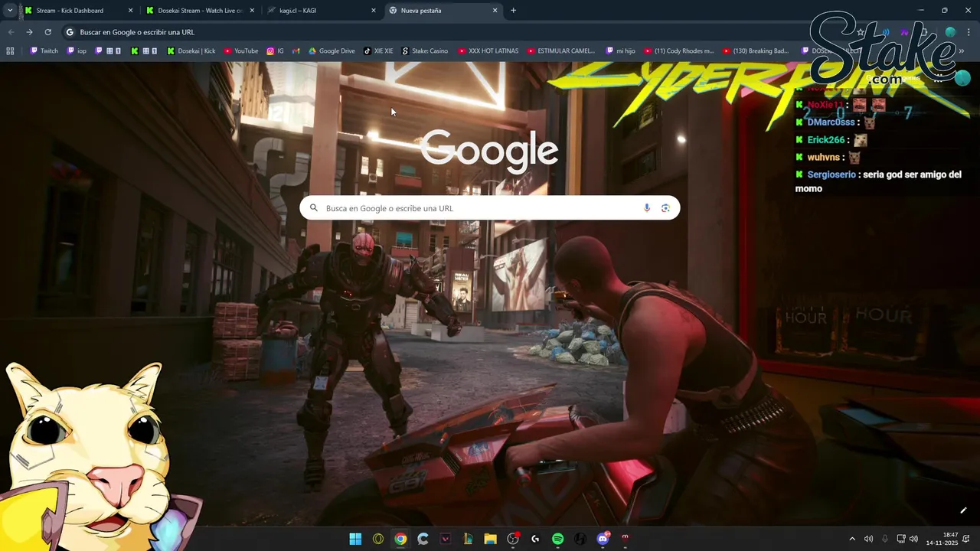980x551 pixels.
Task: Click the browser forward arrow
Action: click(x=29, y=32)
